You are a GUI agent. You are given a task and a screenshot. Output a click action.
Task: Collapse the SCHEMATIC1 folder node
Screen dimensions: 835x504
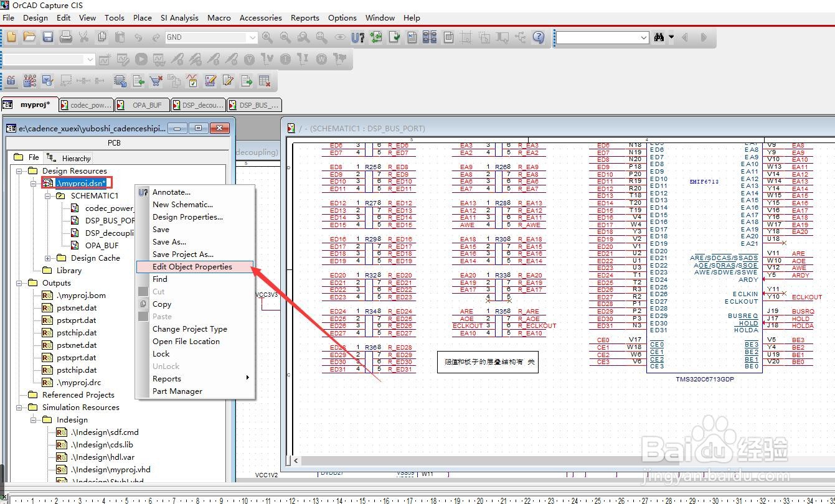point(48,196)
